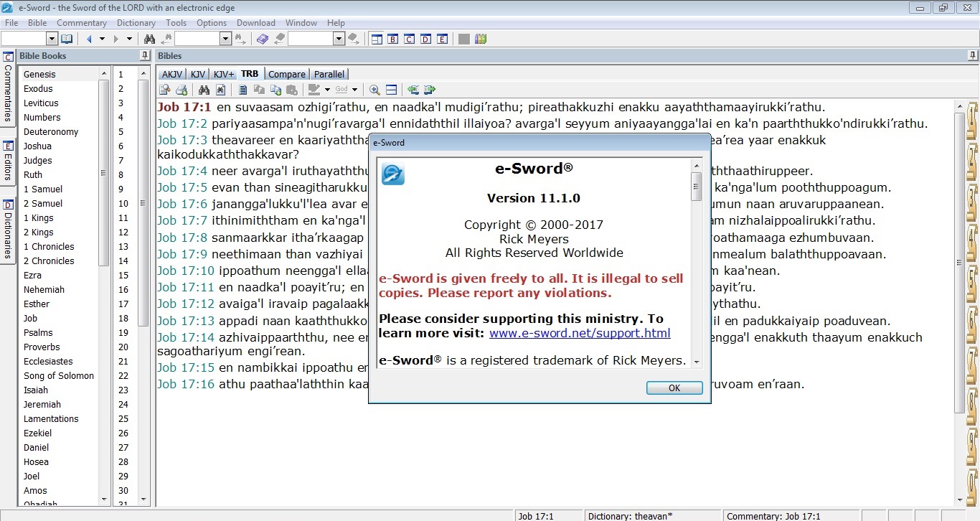The width and height of the screenshot is (980, 521).
Task: Expand the dictionary lookup combo box
Action: [x=339, y=39]
